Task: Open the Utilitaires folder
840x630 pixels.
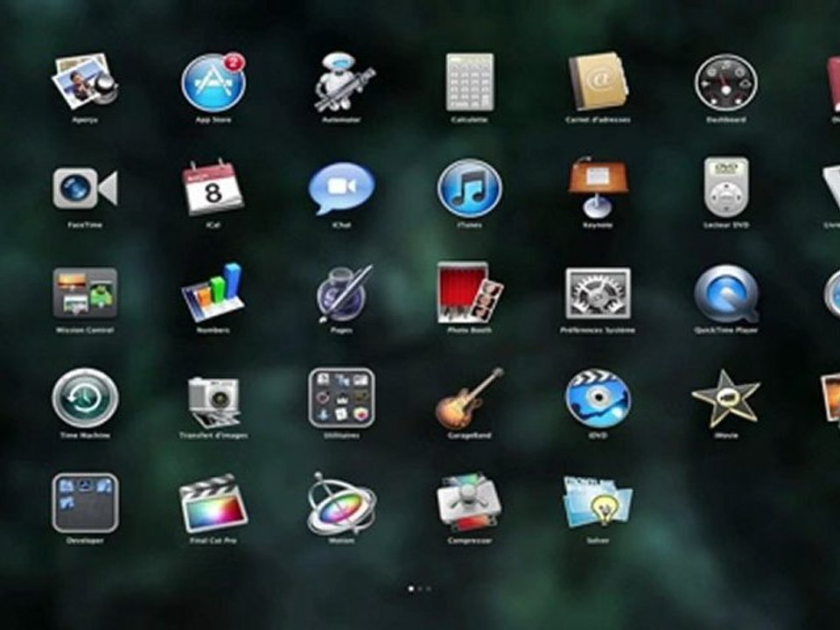Action: click(x=342, y=398)
